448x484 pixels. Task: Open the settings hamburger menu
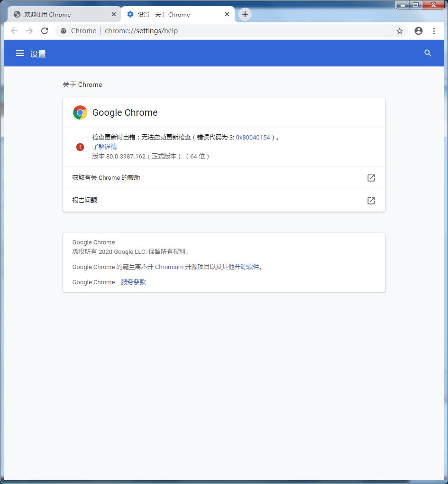pyautogui.click(x=20, y=54)
